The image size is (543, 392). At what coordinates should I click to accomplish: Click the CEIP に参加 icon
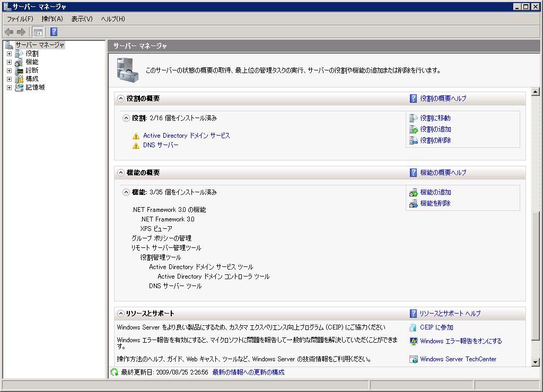pos(413,327)
